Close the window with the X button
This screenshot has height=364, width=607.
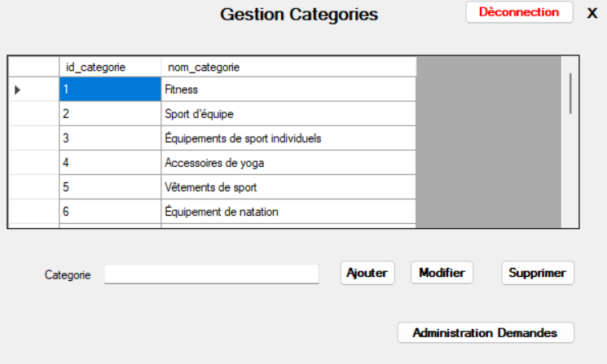(x=592, y=13)
